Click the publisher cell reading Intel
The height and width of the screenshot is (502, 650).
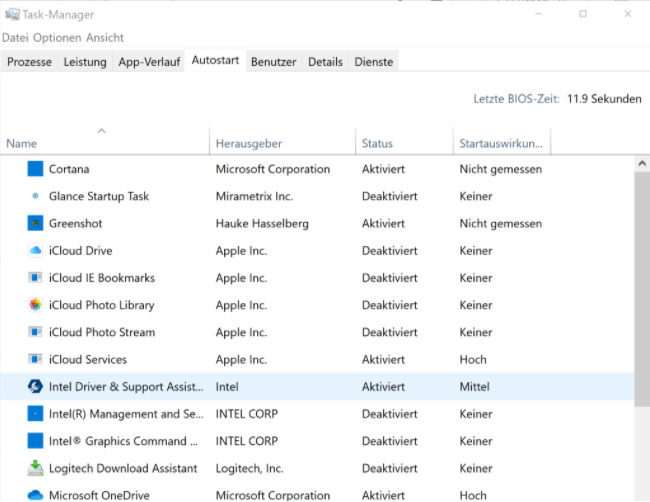[x=227, y=387]
